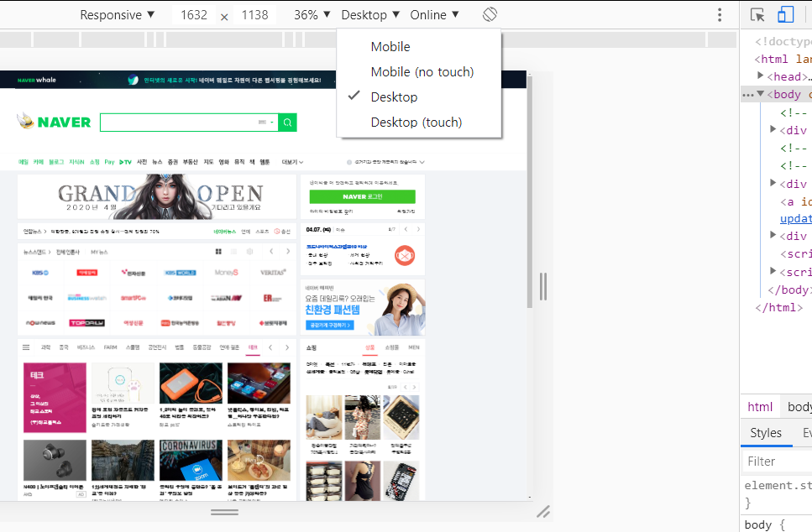Click the news stand grid view icon
Image resolution: width=812 pixels, height=532 pixels.
tap(218, 252)
